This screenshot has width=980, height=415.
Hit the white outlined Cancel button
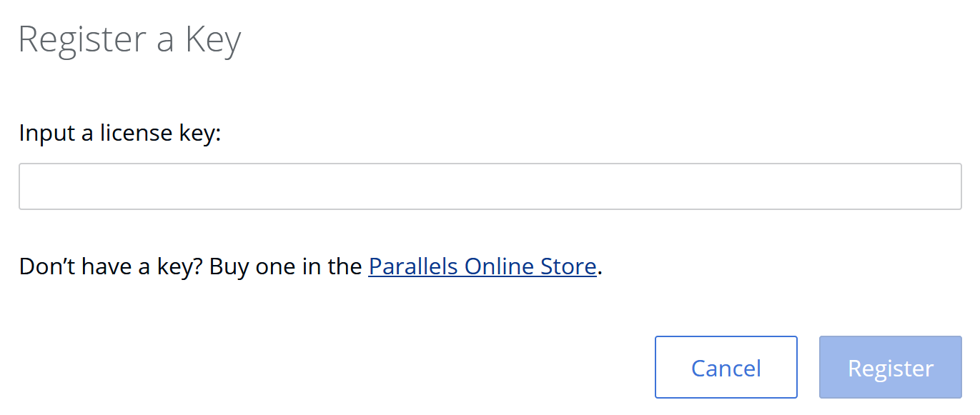click(x=726, y=367)
